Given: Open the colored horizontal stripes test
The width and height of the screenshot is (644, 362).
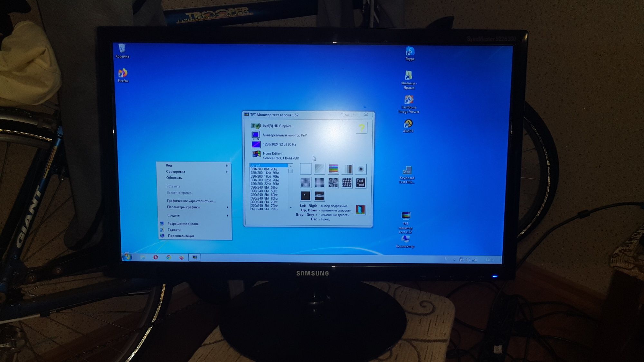Looking at the screenshot, I should click(333, 169).
